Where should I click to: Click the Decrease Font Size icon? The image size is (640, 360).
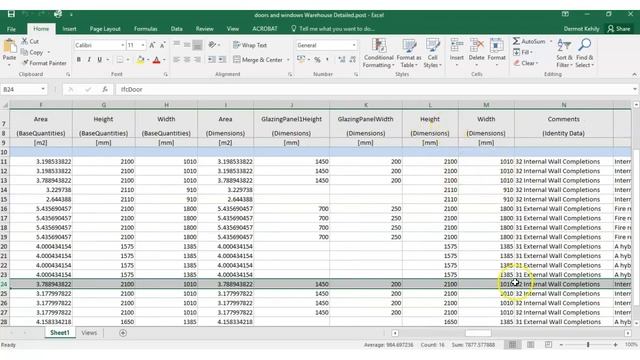pyautogui.click(x=162, y=45)
